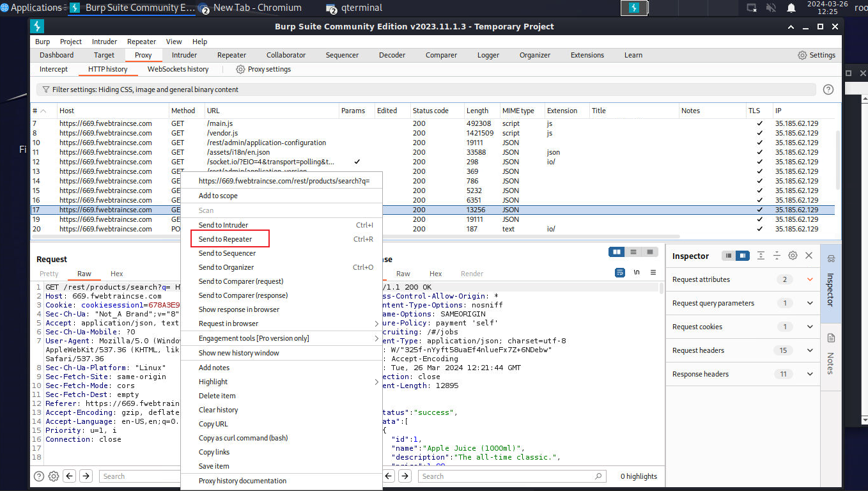Screen dimensions: 868x491
Task: Go to previous request search match arrow
Action: (70, 476)
